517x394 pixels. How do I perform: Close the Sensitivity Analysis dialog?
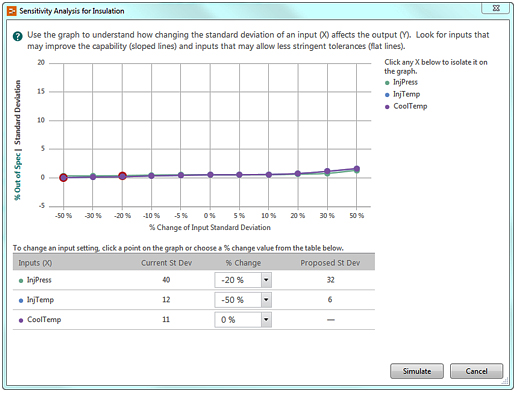click(x=496, y=8)
